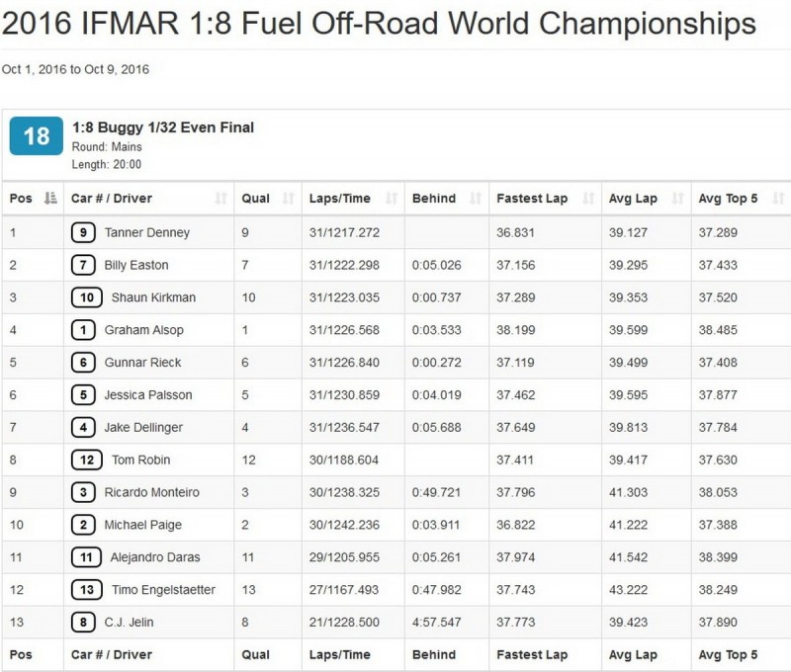Click the 1:8 Buggy 1/32 Even Final title

click(x=163, y=127)
